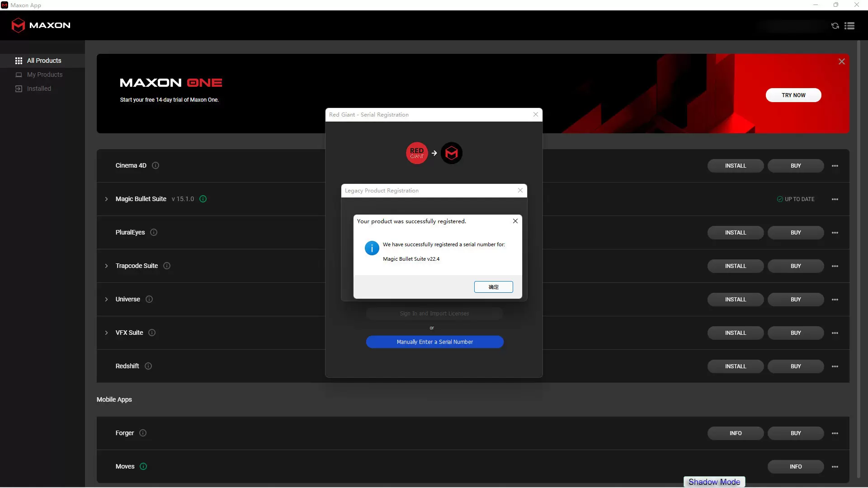The width and height of the screenshot is (868, 488).
Task: Open more options for Magic Bullet Suite
Action: [x=835, y=199]
